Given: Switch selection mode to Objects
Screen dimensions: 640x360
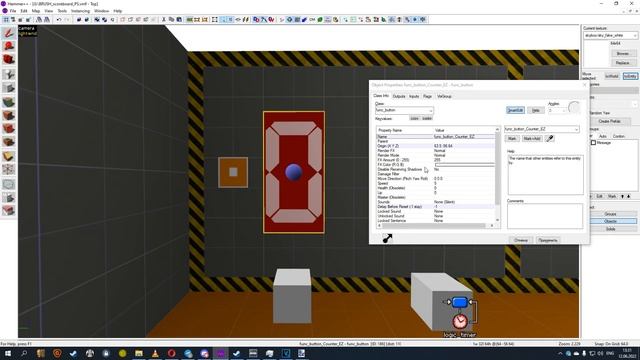Looking at the screenshot, I should 611,221.
